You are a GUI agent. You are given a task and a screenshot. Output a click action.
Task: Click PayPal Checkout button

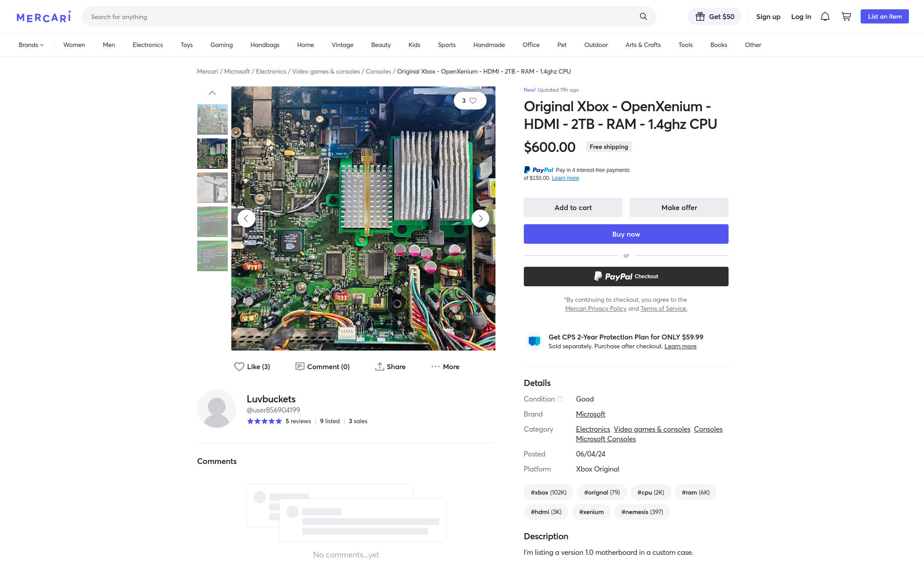point(626,277)
